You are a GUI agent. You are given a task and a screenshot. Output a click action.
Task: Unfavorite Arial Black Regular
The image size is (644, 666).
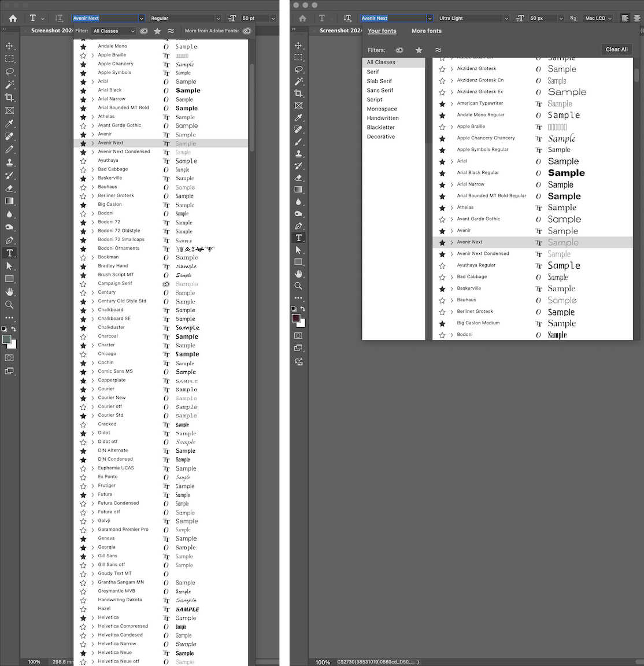click(442, 172)
